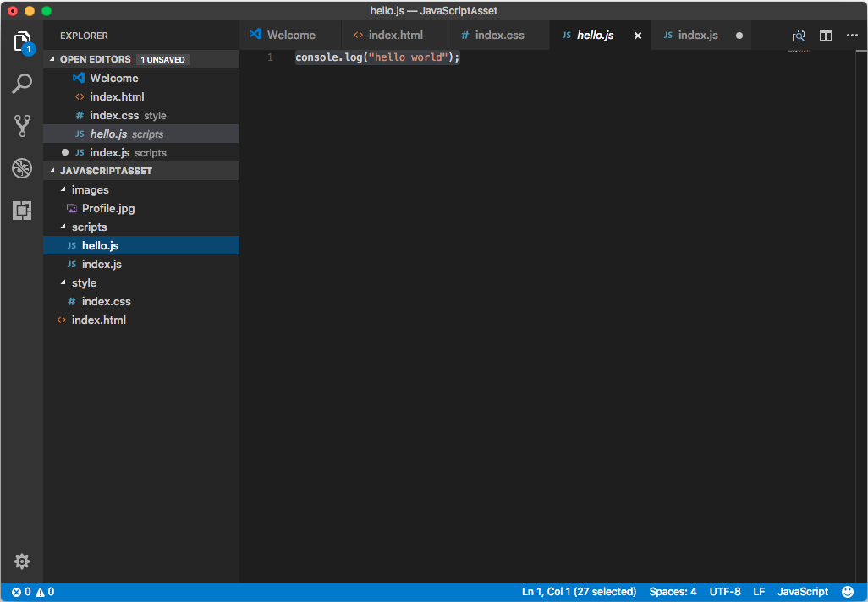This screenshot has height=602, width=868.
Task: Switch to the index.html tab
Action: [395, 35]
